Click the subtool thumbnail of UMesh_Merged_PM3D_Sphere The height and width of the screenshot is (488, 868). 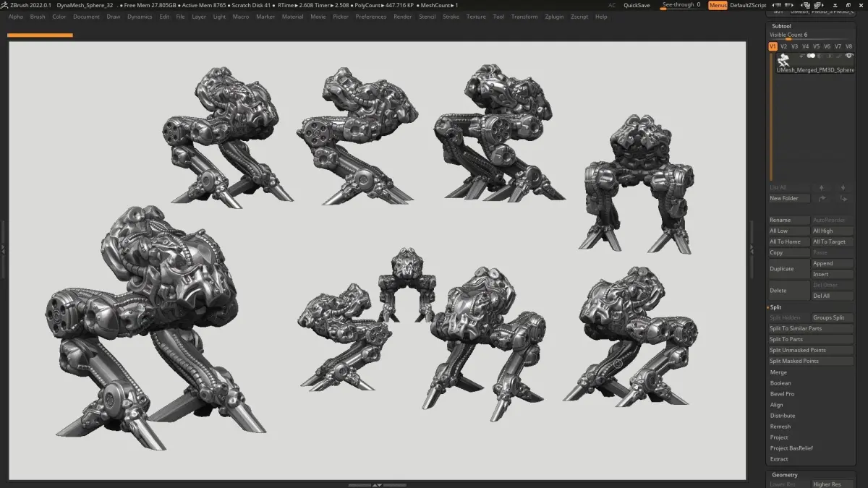pyautogui.click(x=783, y=60)
